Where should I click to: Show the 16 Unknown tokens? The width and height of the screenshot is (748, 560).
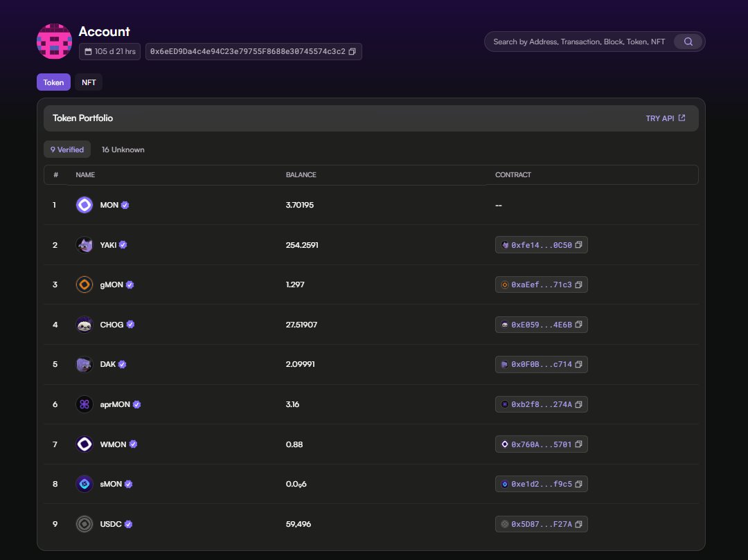[123, 150]
